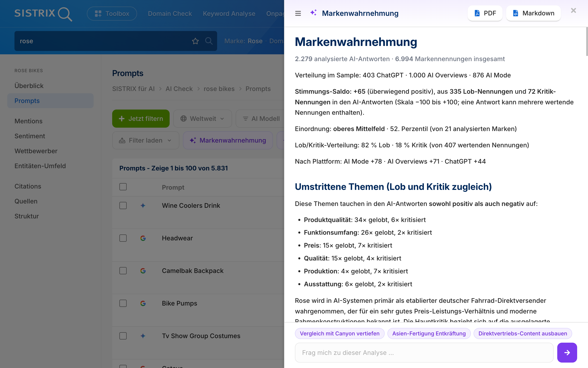The width and height of the screenshot is (588, 368).
Task: Click the Google icon beside Headwear
Action: pyautogui.click(x=143, y=238)
